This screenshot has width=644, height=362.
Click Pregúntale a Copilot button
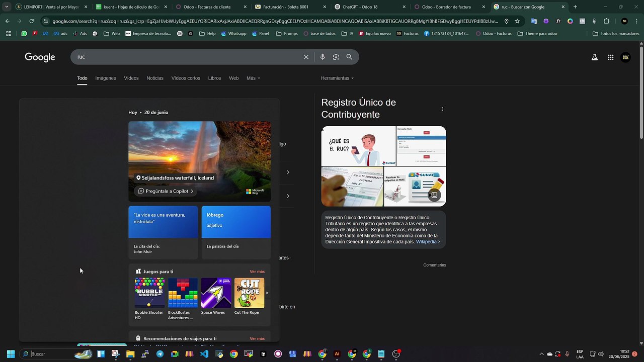(x=166, y=191)
